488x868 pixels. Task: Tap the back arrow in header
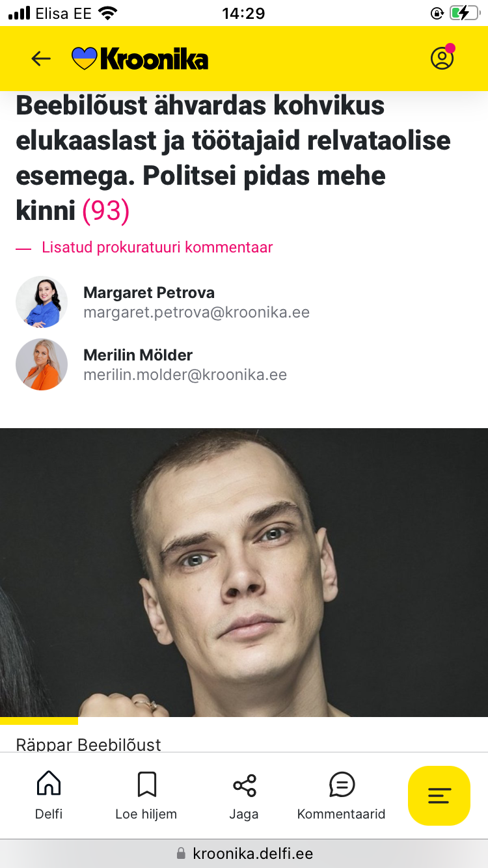tap(41, 59)
